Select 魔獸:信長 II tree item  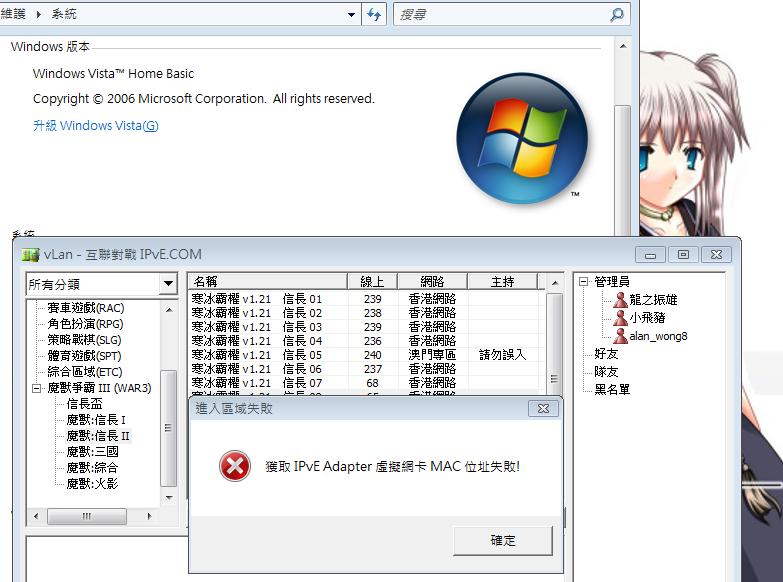coord(98,436)
